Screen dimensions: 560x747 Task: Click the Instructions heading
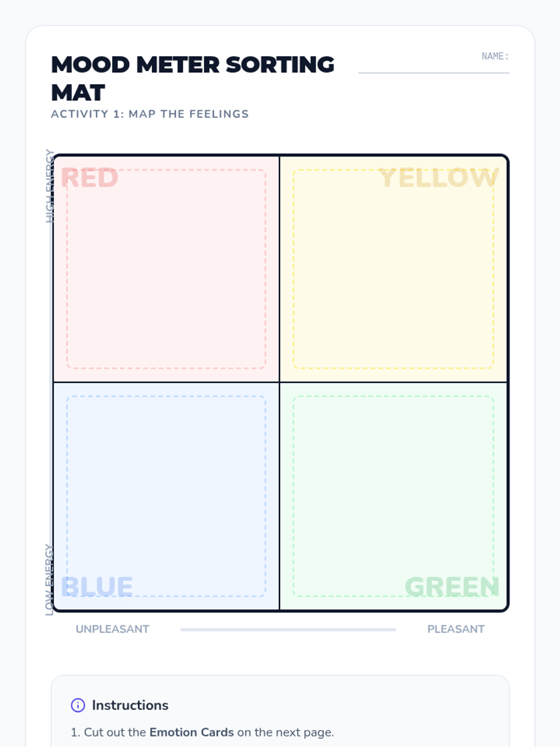(130, 705)
